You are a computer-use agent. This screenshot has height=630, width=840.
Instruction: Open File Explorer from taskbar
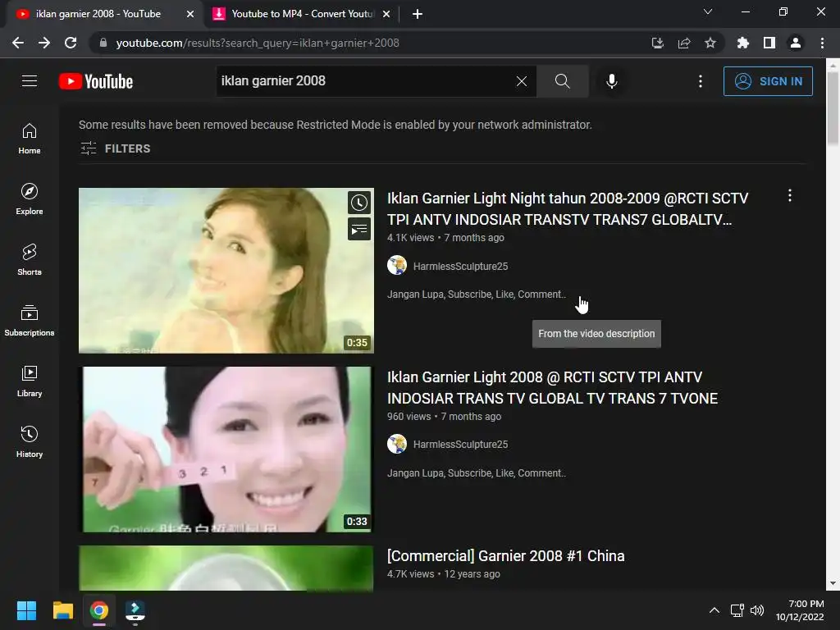point(62,610)
